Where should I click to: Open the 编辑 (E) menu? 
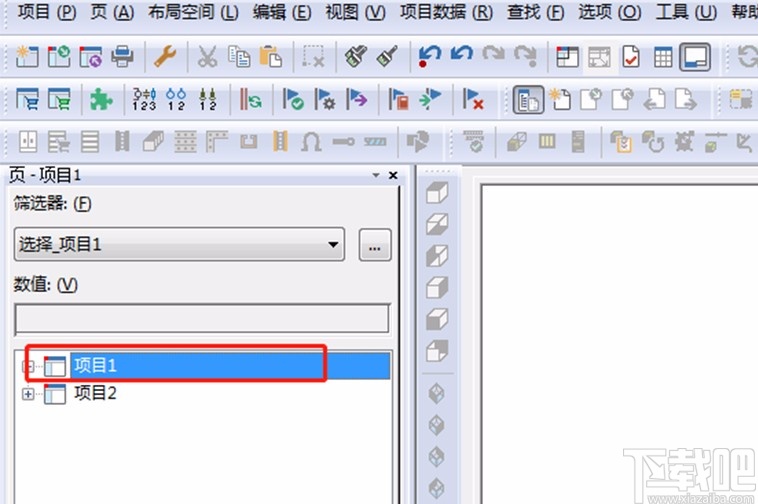pyautogui.click(x=282, y=12)
